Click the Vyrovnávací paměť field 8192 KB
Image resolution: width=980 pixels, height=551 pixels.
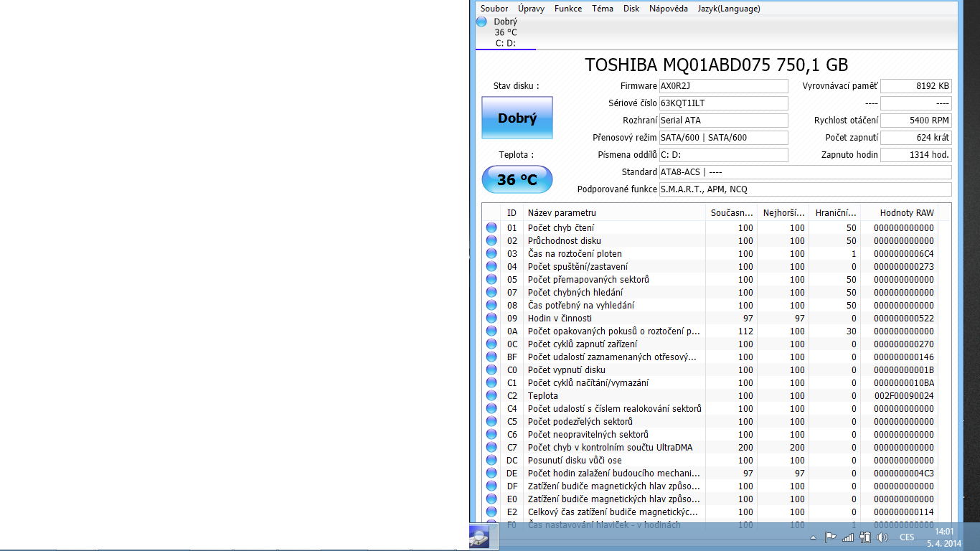(915, 86)
